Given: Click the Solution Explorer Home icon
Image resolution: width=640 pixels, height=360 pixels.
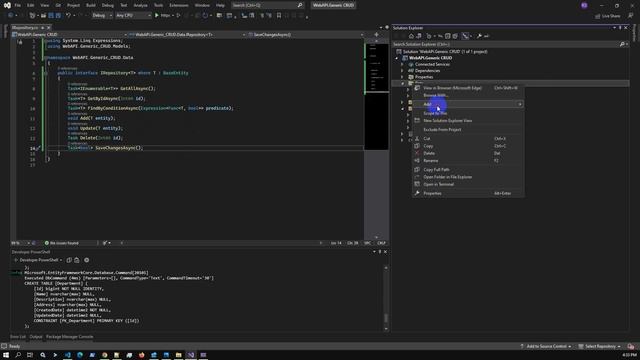Looking at the screenshot, I should (411, 36).
